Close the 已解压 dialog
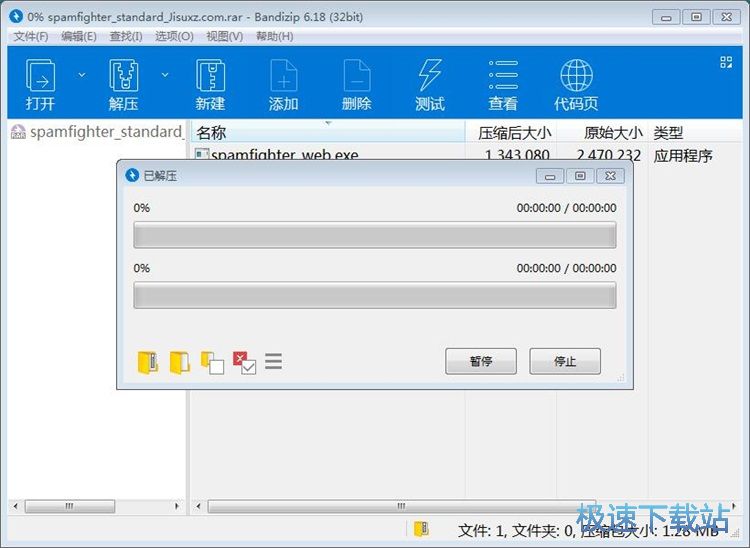750x548 pixels. tap(610, 176)
